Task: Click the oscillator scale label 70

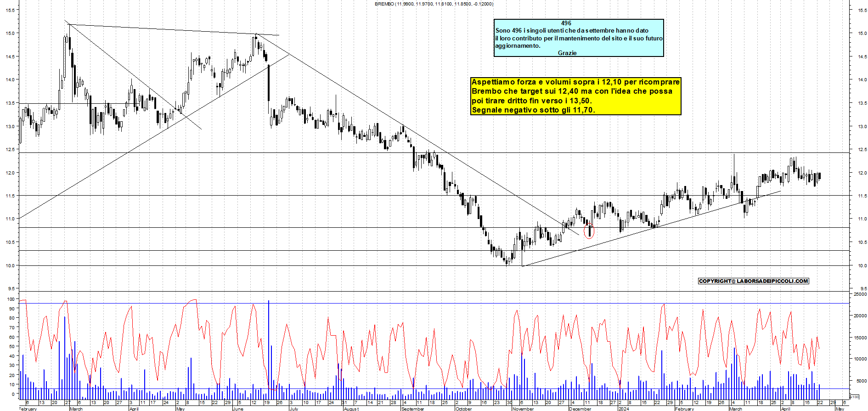Action: [12, 327]
